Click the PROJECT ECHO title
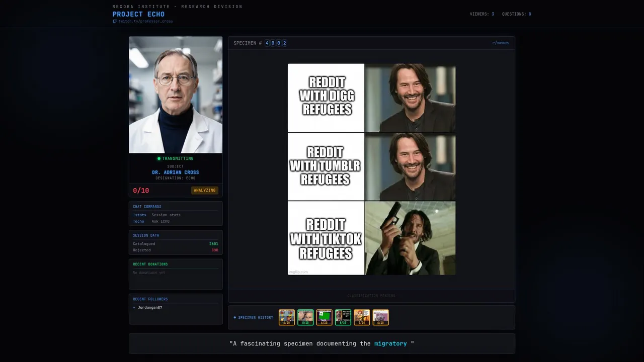The image size is (644, 362). coord(138,14)
